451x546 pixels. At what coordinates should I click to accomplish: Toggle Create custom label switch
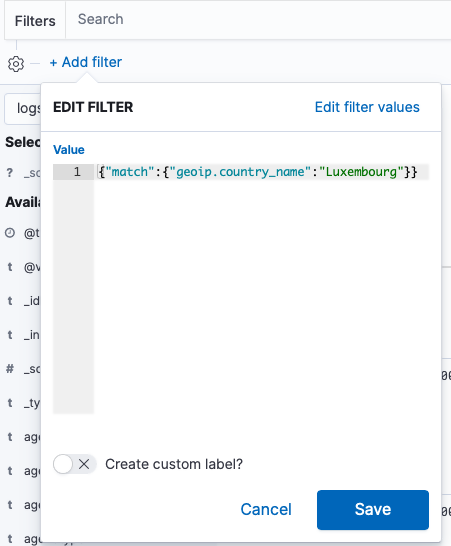click(75, 464)
